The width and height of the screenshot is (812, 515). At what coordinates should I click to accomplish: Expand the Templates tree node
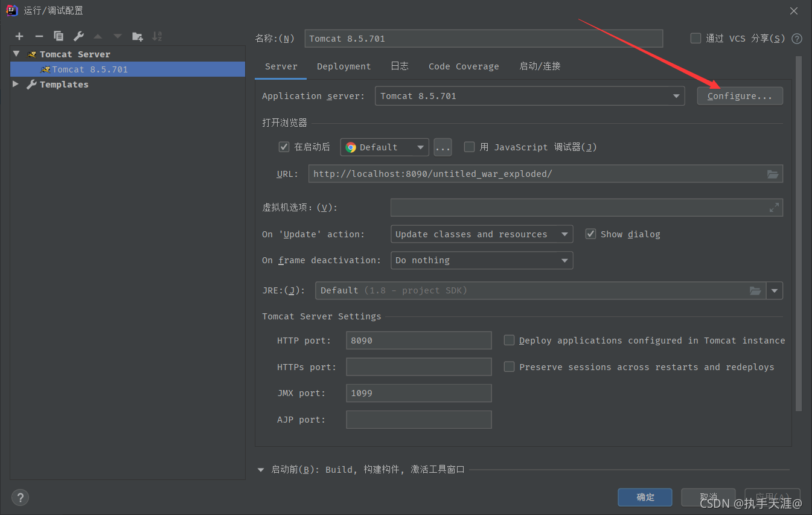click(x=16, y=84)
